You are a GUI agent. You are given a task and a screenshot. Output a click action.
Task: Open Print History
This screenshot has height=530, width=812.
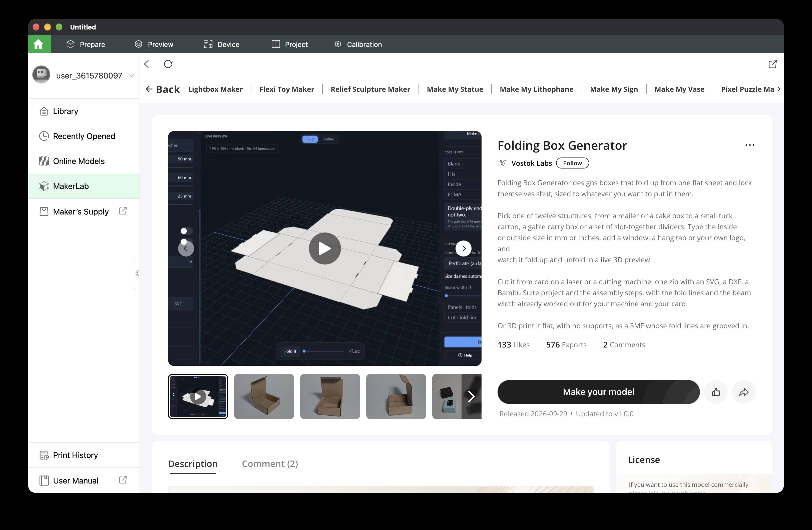[84, 455]
